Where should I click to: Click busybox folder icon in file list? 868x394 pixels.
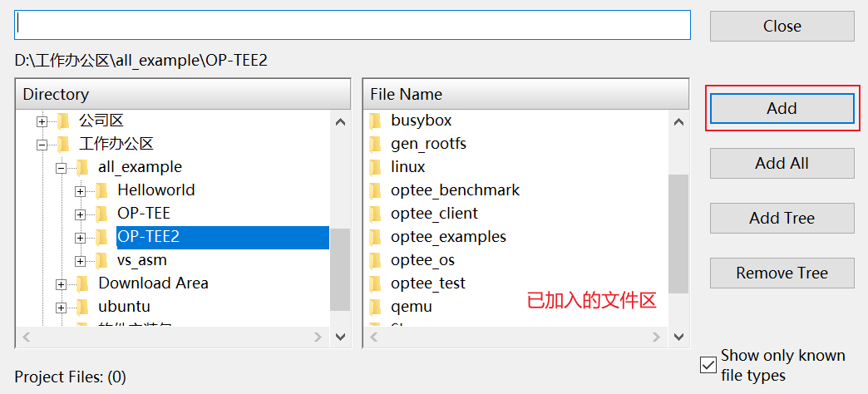(x=375, y=120)
